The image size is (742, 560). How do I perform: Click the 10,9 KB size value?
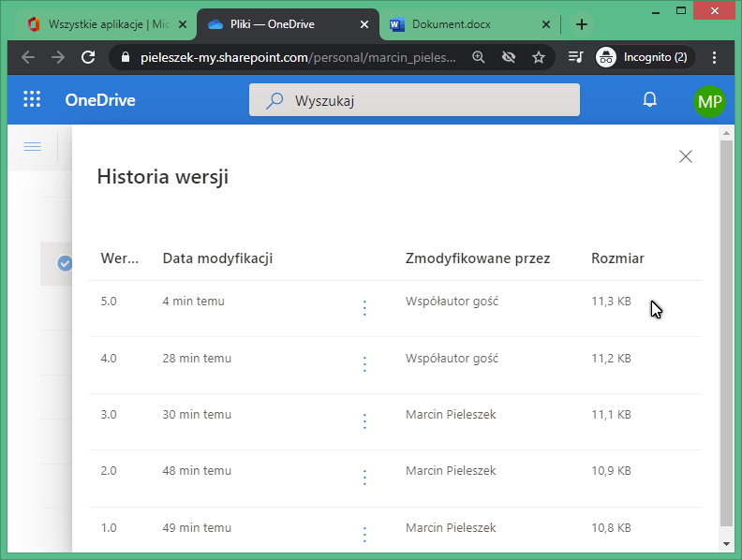coord(611,471)
